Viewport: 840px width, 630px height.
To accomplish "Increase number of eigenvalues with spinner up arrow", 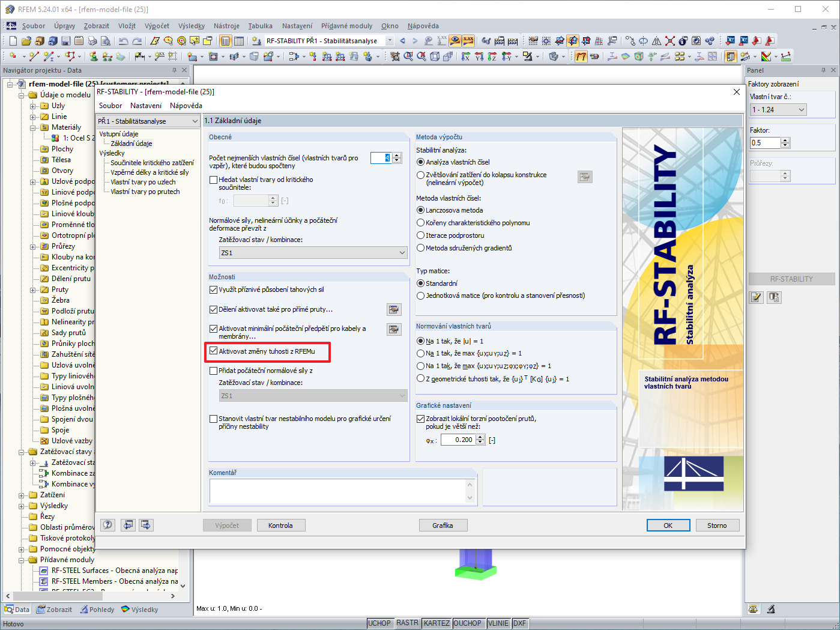I will [397, 156].
